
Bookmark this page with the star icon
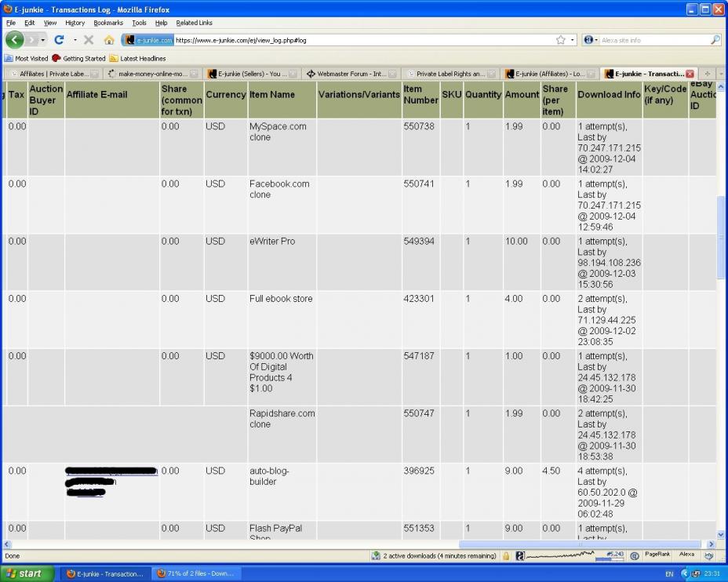click(x=560, y=40)
